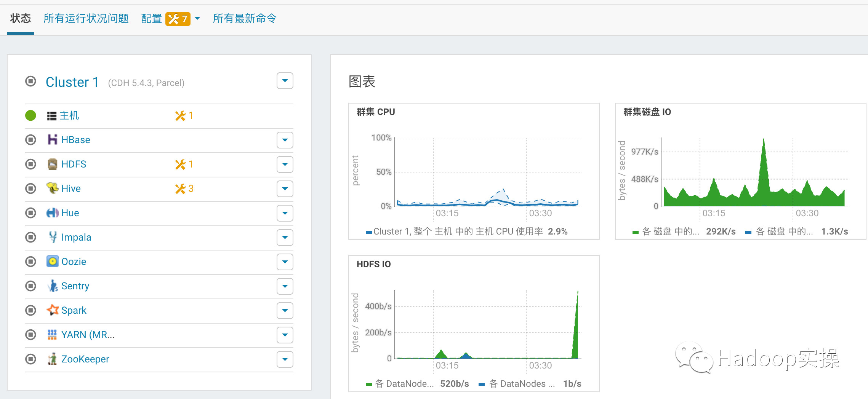This screenshot has height=399, width=868.
Task: Open the ZooKeeper service link
Action: click(x=85, y=359)
